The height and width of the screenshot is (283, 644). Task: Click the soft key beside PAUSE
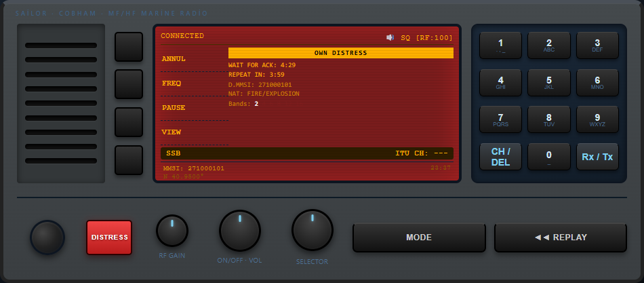pyautogui.click(x=129, y=122)
